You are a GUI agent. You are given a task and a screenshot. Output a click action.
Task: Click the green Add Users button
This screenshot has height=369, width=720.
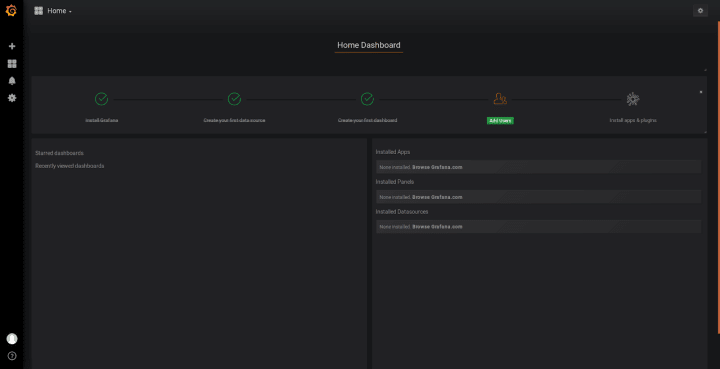click(500, 121)
